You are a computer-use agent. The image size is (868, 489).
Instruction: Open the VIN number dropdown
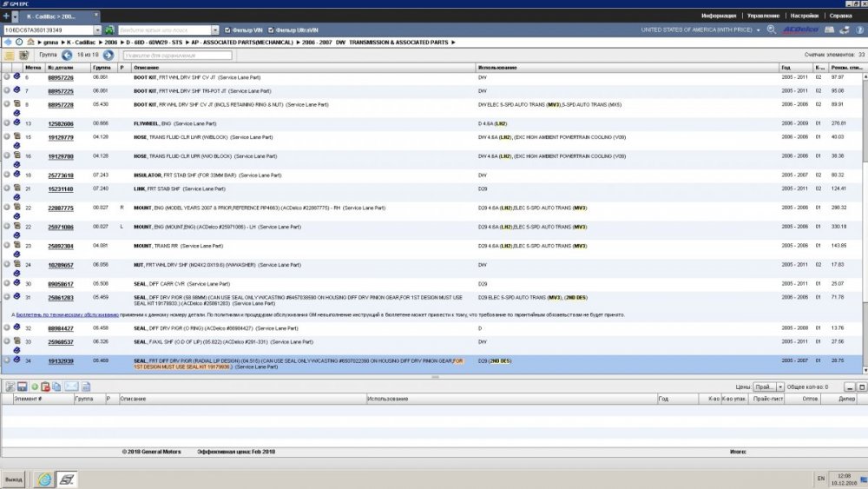98,30
